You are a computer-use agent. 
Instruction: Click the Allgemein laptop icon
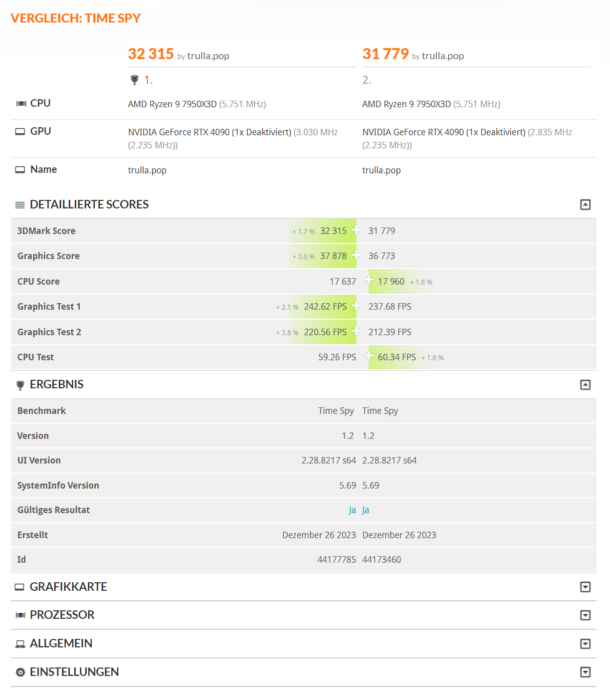click(20, 644)
